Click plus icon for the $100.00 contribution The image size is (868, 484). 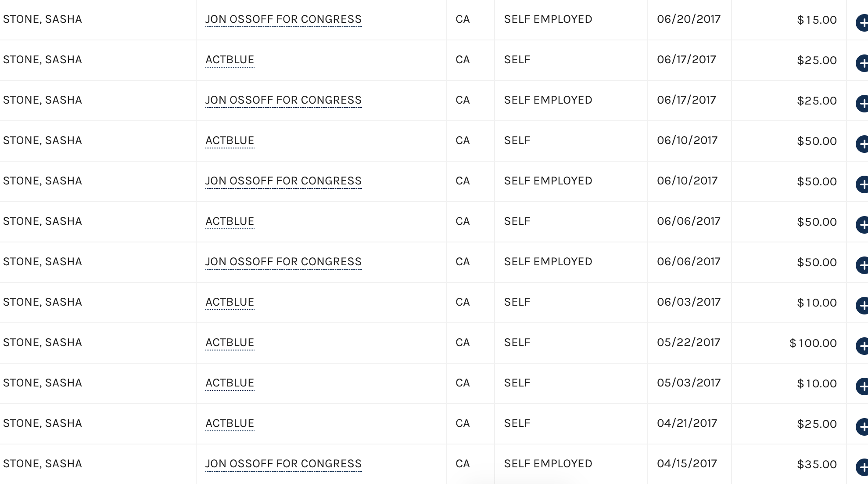862,346
